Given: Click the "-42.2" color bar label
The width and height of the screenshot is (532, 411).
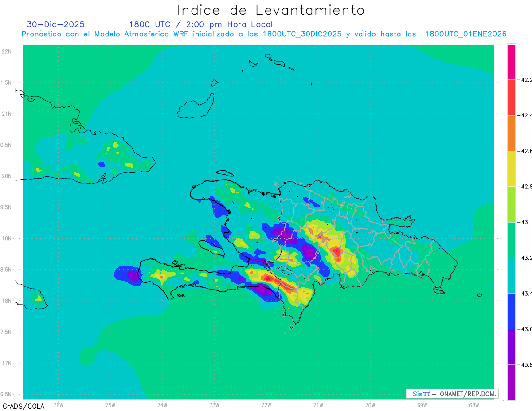Looking at the screenshot, I should point(524,80).
